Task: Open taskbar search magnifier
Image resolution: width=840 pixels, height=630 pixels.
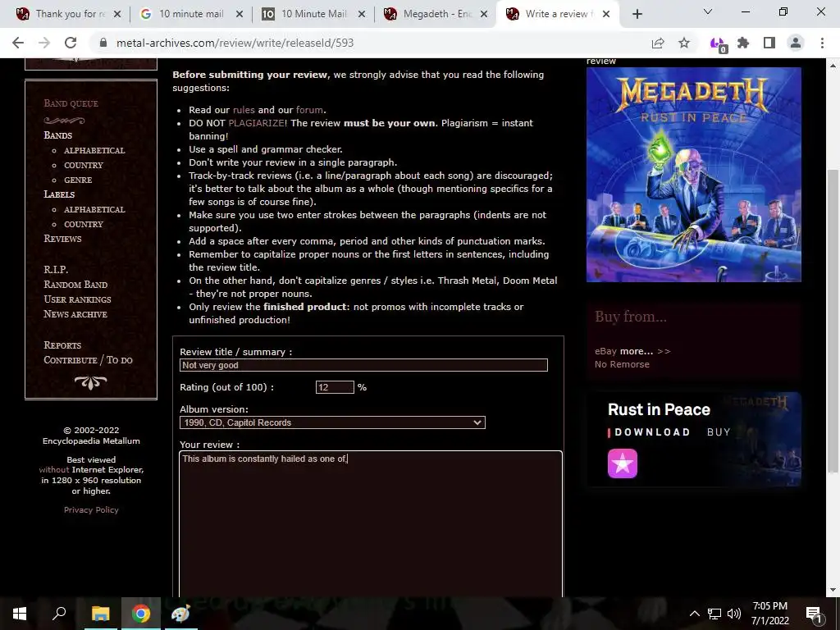Action: pyautogui.click(x=59, y=614)
